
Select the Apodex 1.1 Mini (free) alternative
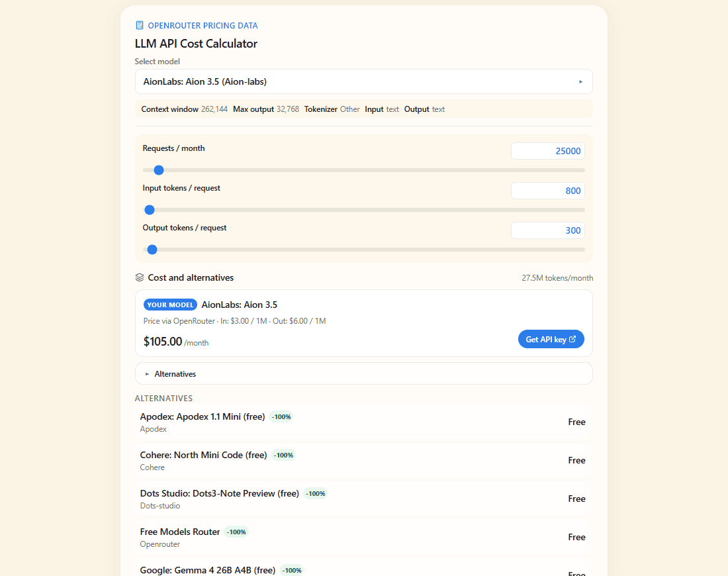363,422
